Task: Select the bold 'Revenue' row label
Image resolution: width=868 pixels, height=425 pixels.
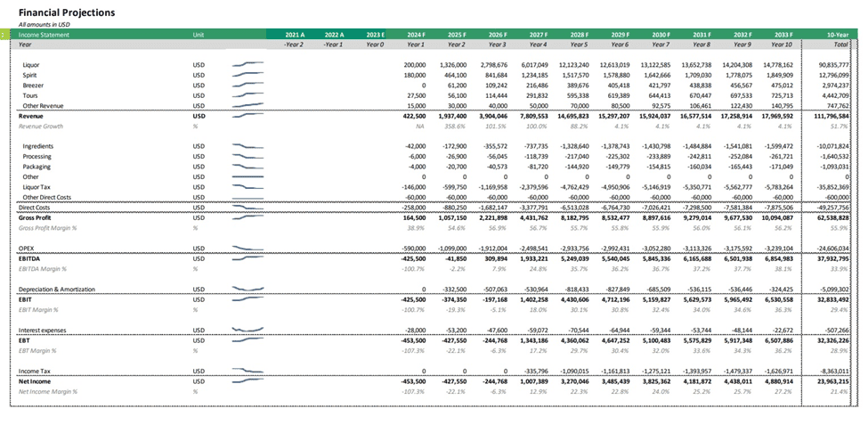Action: point(31,116)
